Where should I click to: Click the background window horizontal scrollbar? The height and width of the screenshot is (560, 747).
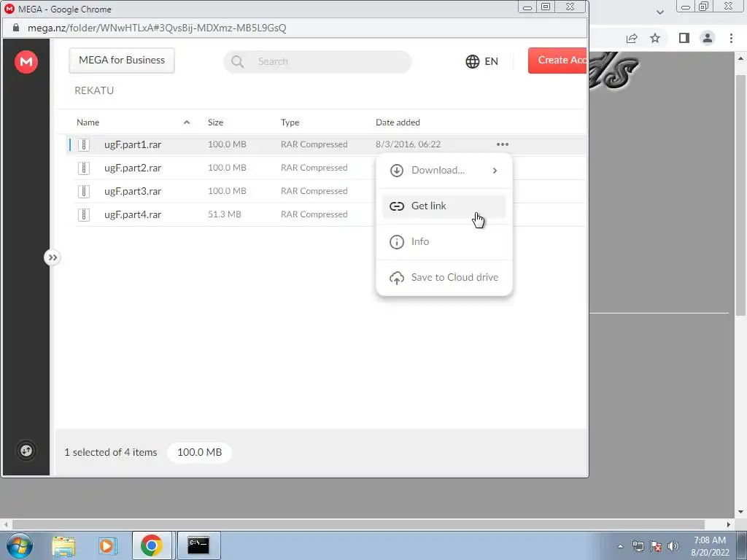pyautogui.click(x=358, y=524)
